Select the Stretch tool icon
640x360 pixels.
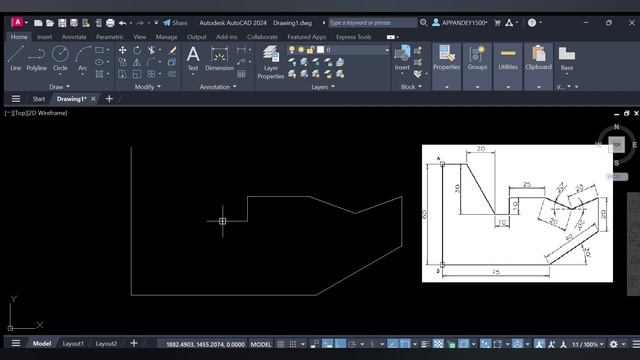point(122,74)
